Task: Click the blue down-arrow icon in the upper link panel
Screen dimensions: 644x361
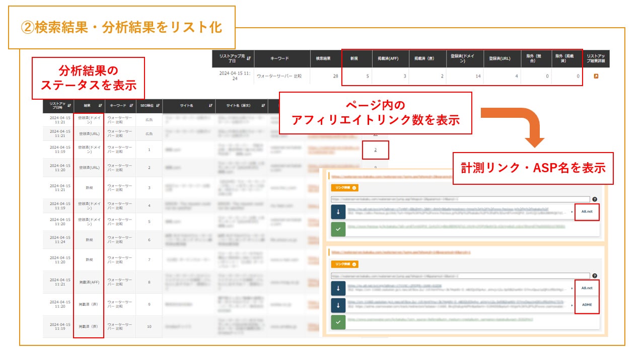Action: point(338,212)
